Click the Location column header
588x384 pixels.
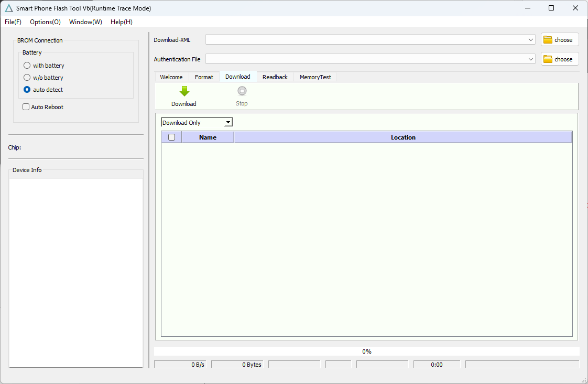pyautogui.click(x=403, y=137)
